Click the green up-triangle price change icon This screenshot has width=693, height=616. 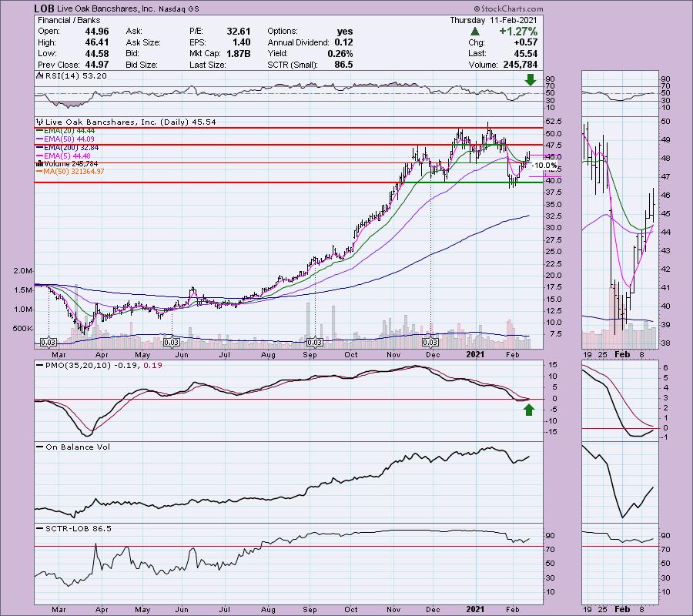coord(474,32)
